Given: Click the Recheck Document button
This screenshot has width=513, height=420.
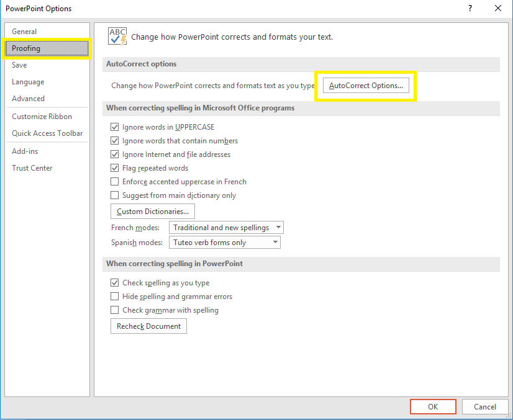Looking at the screenshot, I should pyautogui.click(x=148, y=326).
